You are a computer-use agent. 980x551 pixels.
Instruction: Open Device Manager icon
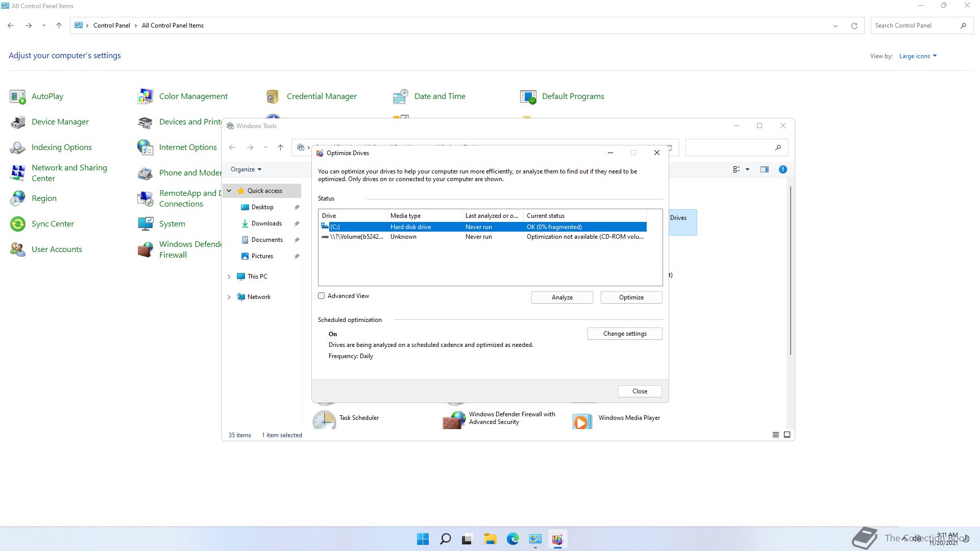pos(18,122)
